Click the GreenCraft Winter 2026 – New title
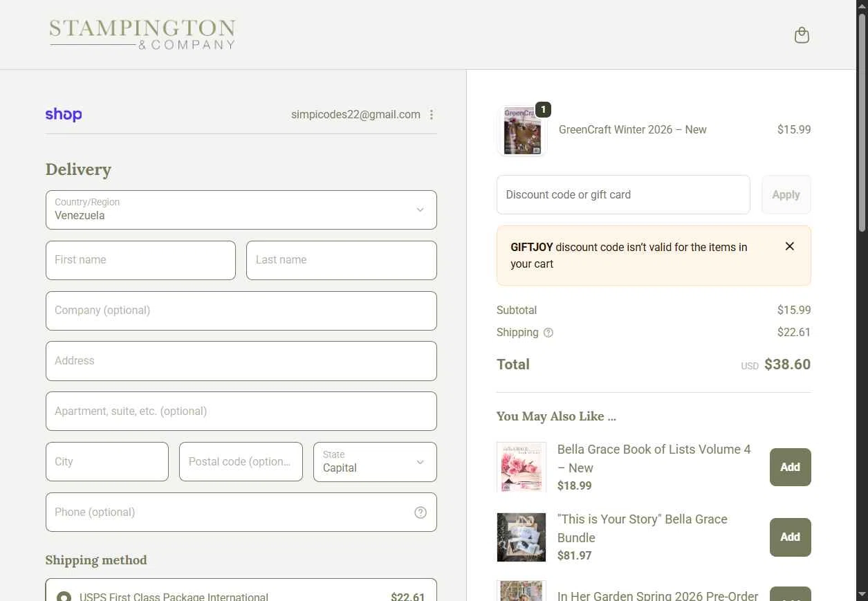This screenshot has height=601, width=868. pyautogui.click(x=633, y=129)
